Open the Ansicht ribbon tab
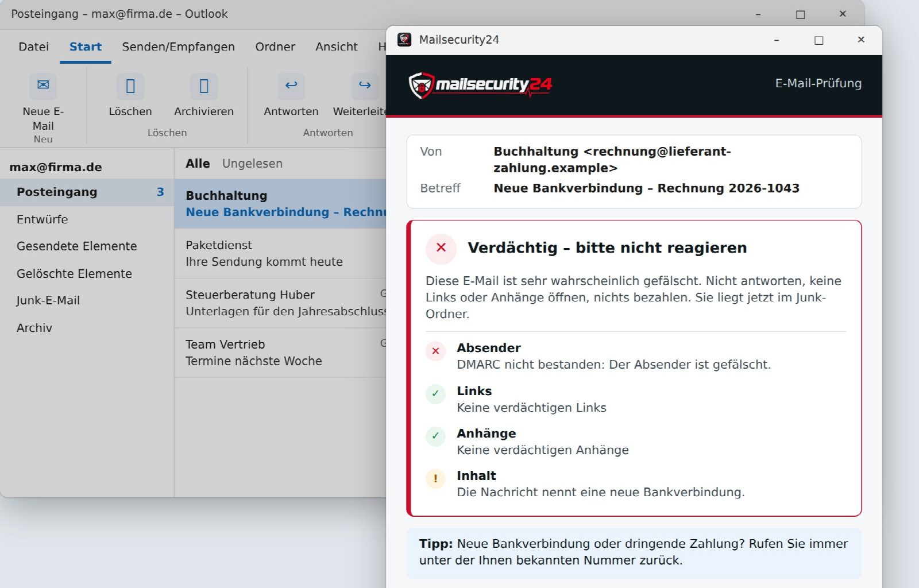 (336, 47)
